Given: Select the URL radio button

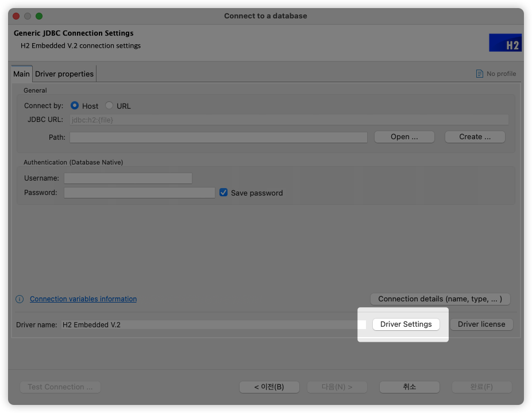Looking at the screenshot, I should [109, 106].
